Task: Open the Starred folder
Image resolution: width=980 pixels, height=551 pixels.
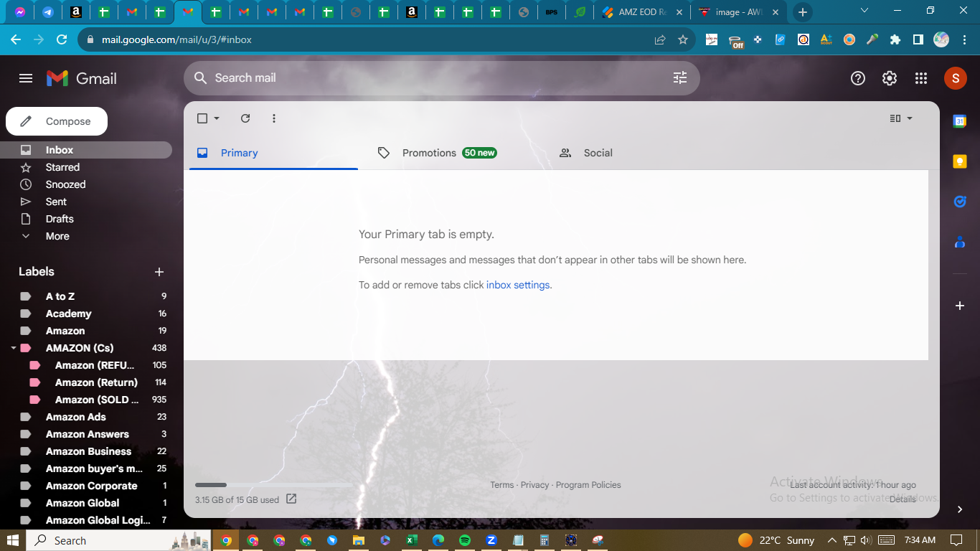Action: click(86, 167)
